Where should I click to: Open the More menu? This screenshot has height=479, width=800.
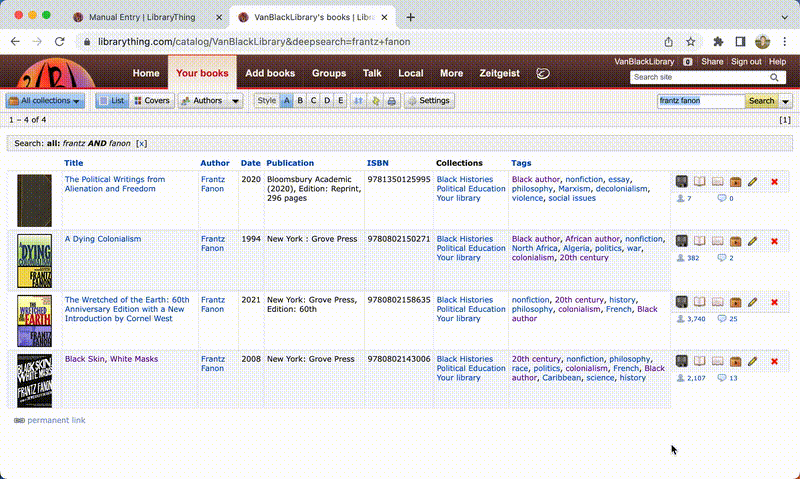pyautogui.click(x=452, y=73)
